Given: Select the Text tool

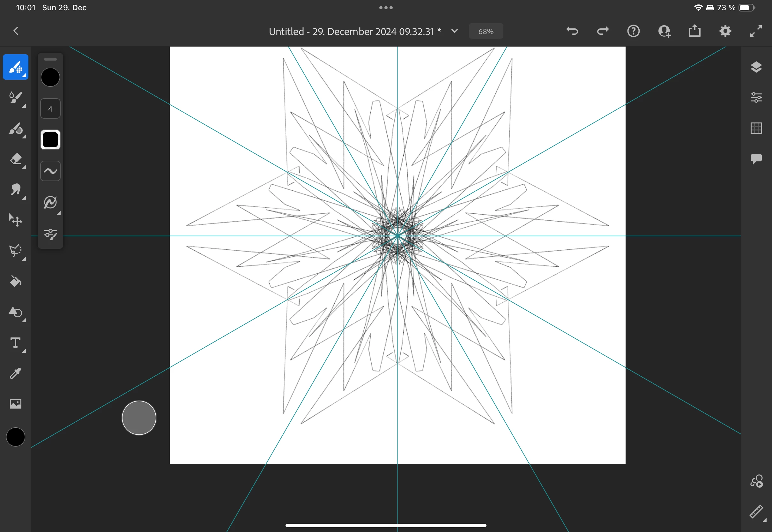Looking at the screenshot, I should tap(15, 343).
